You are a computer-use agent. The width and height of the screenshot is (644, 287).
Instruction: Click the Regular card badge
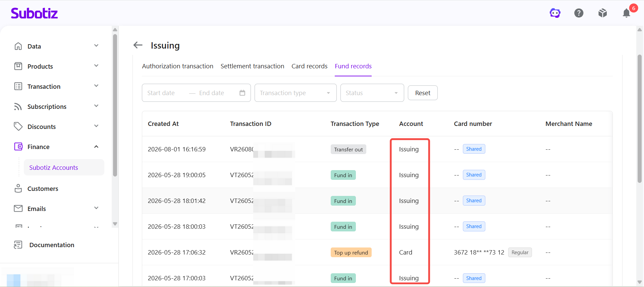520,253
